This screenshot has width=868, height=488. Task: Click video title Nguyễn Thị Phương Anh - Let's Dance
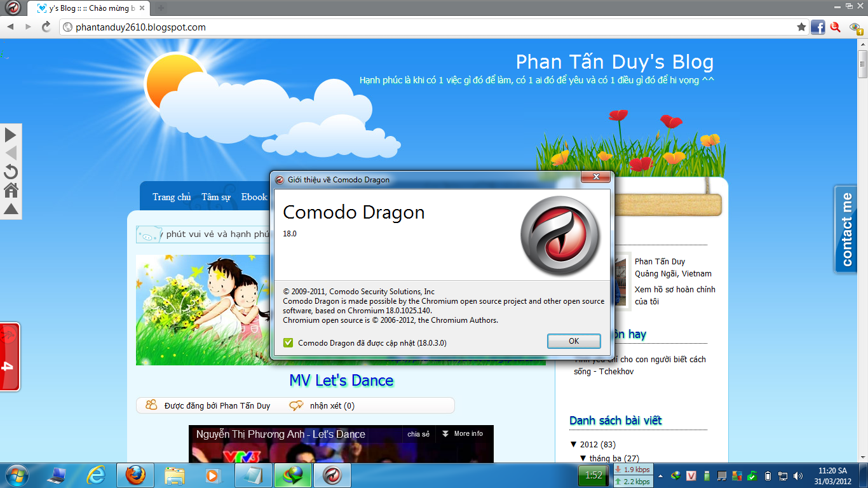tap(280, 434)
